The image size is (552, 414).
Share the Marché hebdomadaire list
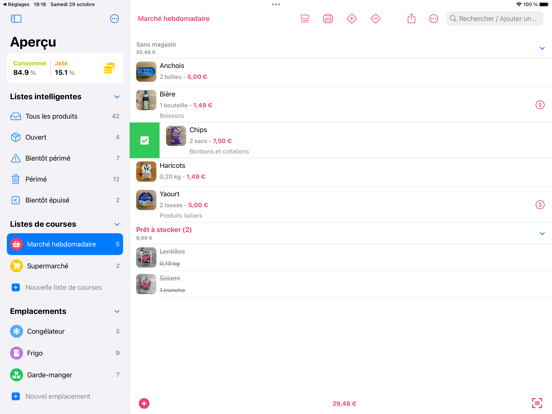(412, 18)
